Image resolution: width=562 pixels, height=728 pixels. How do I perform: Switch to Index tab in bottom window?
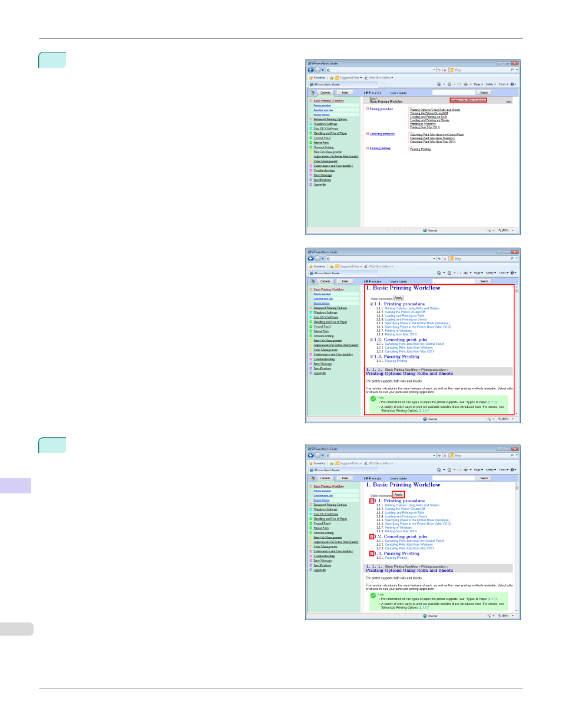(345, 478)
